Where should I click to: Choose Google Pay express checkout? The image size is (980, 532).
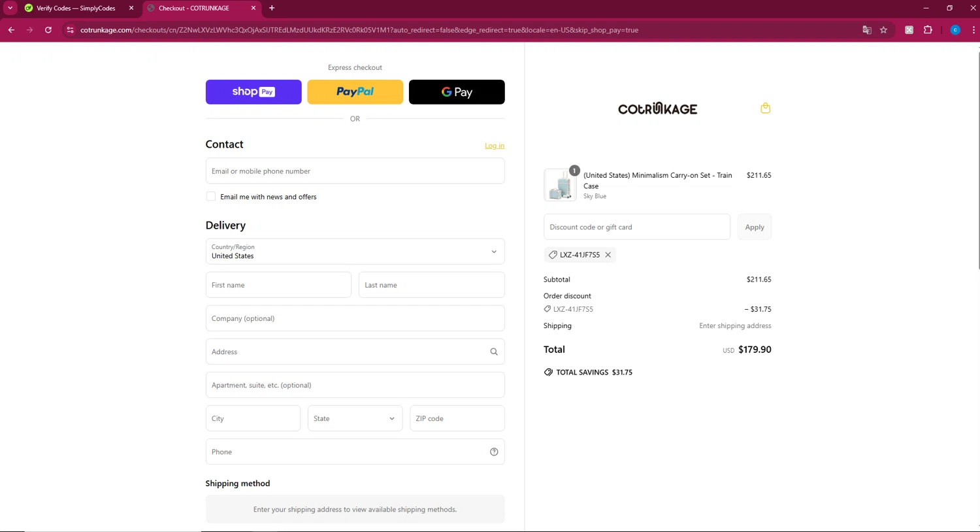pyautogui.click(x=457, y=92)
